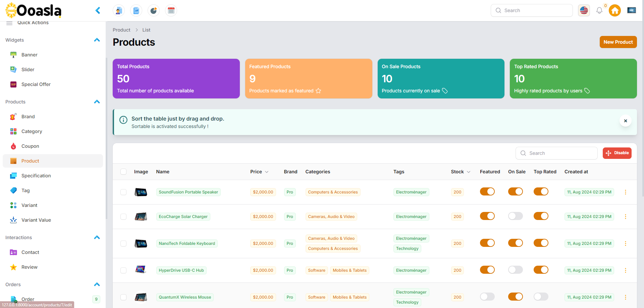Disable sortable mode with Disable button
The width and height of the screenshot is (644, 308).
point(617,153)
